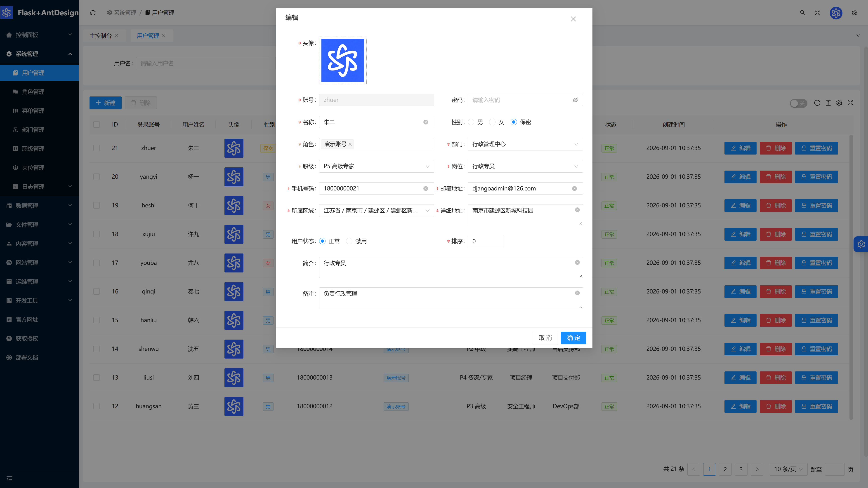Expand the 所属区域 cascader dropdown
The height and width of the screenshot is (488, 868).
coord(376,211)
